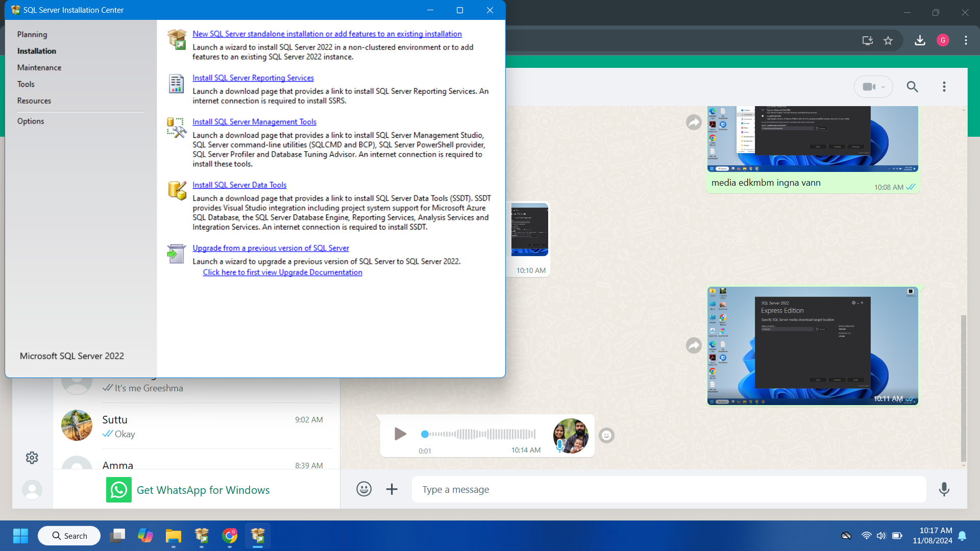Viewport: 980px width, 551px height.
Task: Open File Explorer from the taskbar
Action: (x=173, y=536)
